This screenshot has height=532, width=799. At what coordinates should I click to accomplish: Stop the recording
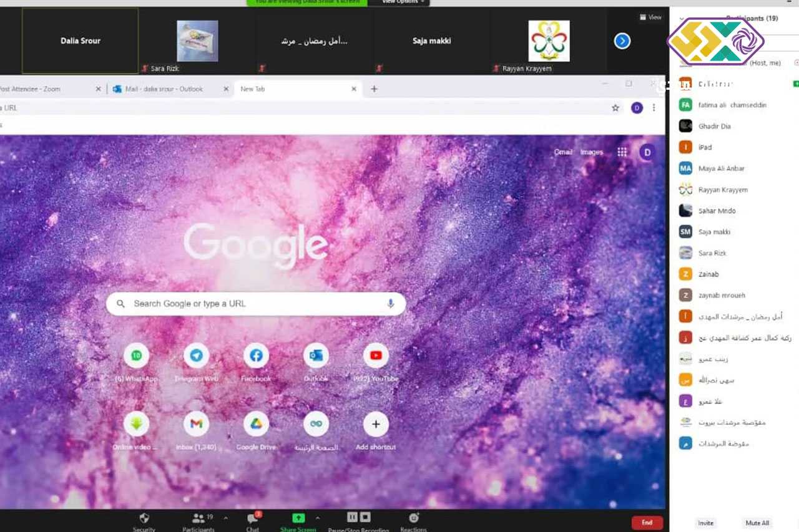coord(365,517)
